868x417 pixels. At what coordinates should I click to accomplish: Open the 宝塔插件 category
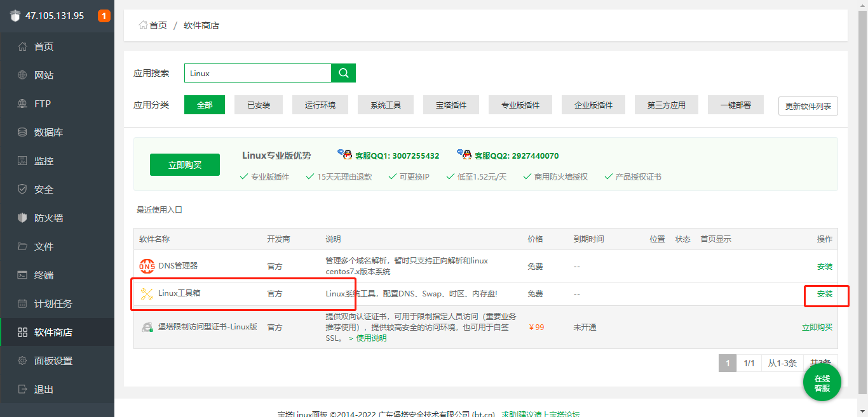click(451, 105)
